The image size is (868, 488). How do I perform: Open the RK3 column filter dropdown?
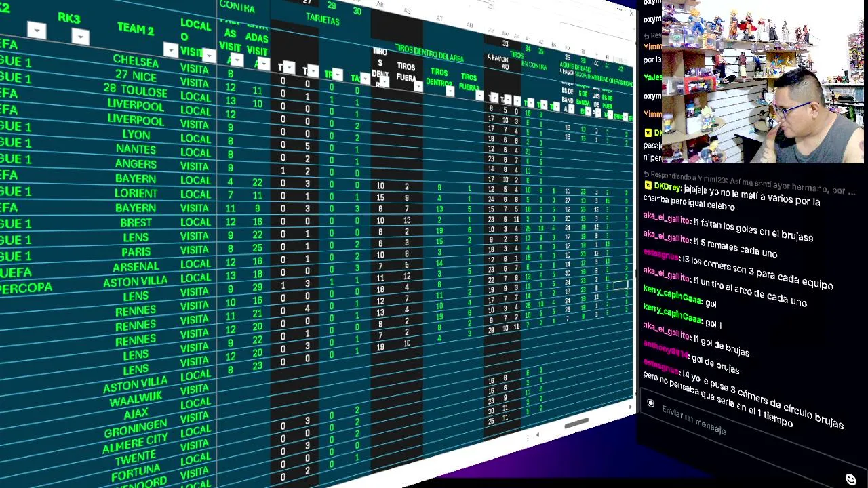click(80, 37)
